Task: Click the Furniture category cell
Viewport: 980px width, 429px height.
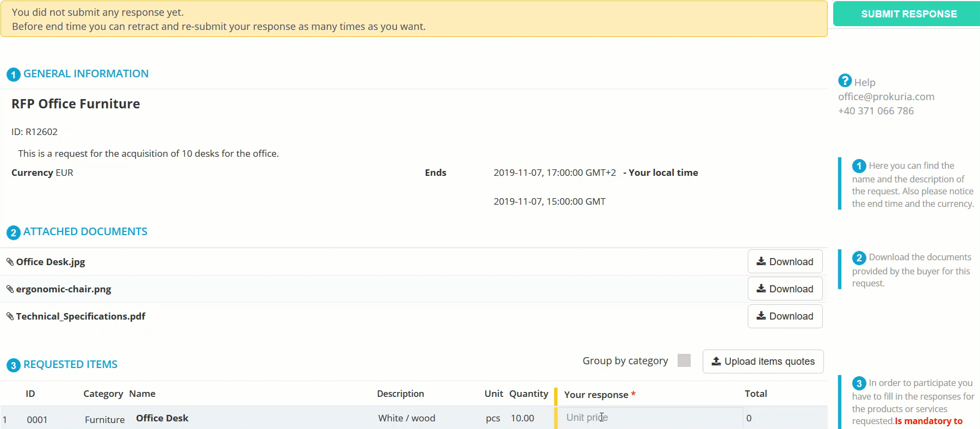Action: point(104,419)
